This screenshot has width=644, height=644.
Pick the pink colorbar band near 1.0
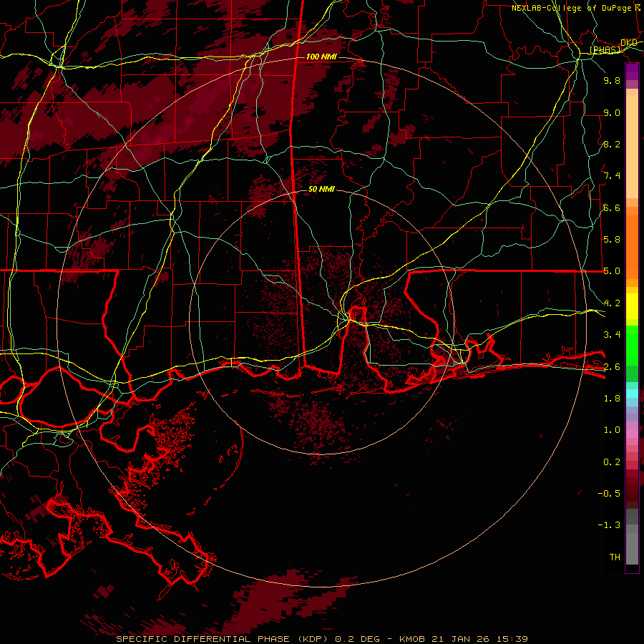632,434
